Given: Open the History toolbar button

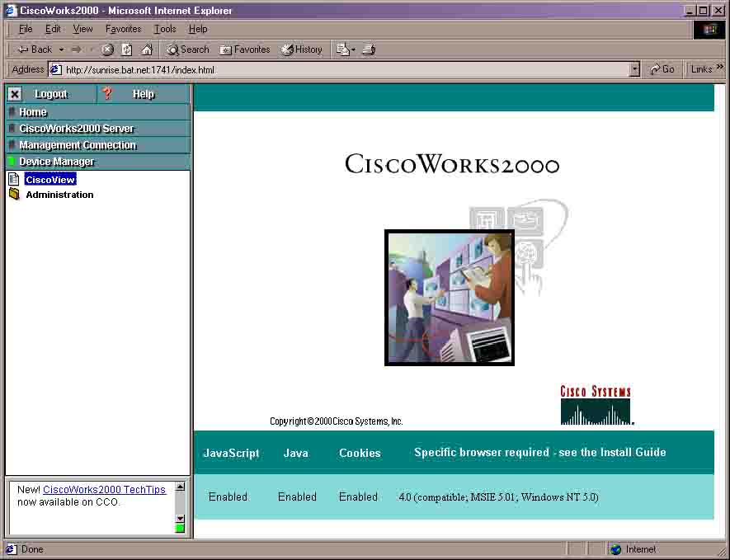Looking at the screenshot, I should 302,49.
